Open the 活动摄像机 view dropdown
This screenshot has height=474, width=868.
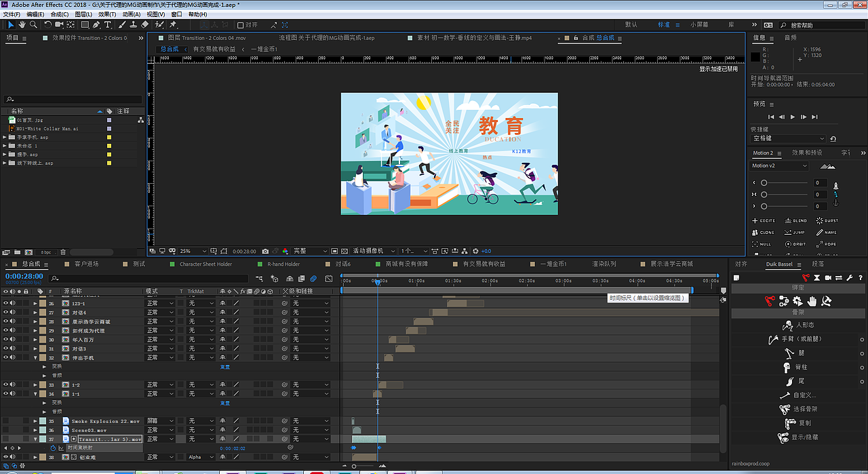click(372, 251)
